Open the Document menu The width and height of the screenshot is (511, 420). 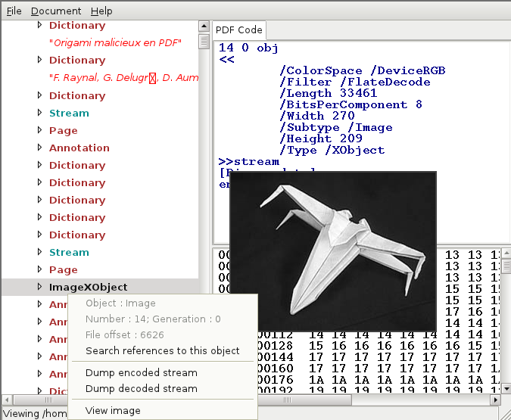click(56, 11)
